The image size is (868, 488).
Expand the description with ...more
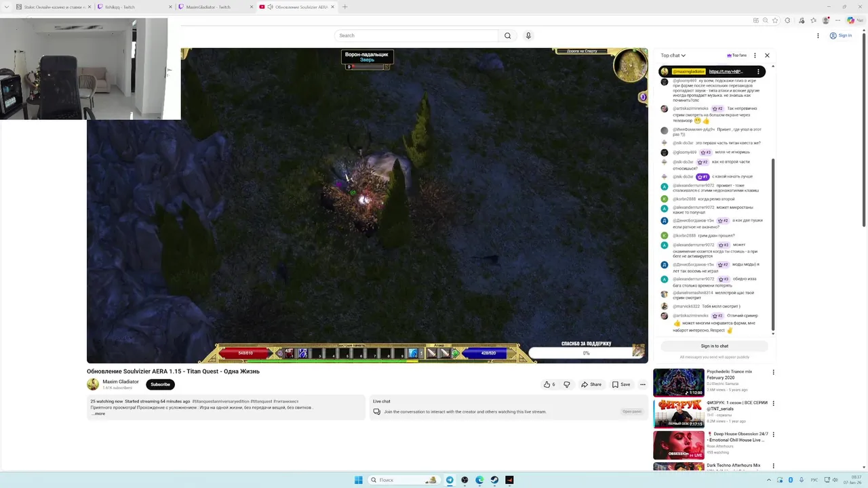coord(98,413)
